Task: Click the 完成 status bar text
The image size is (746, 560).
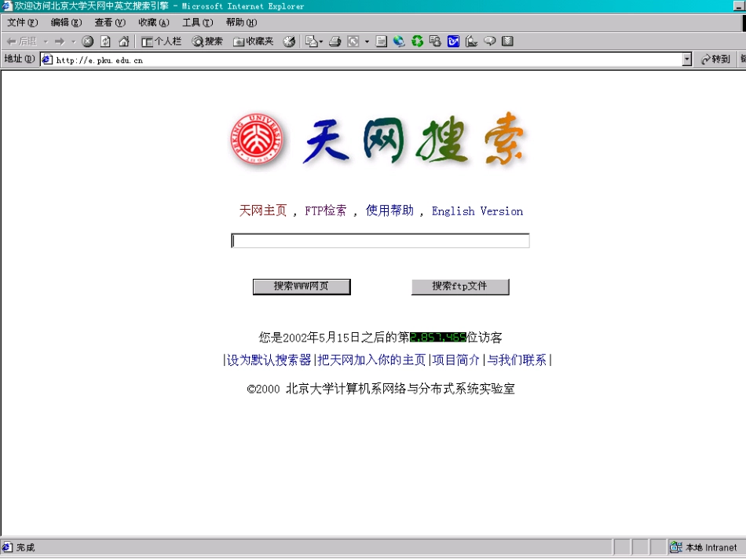Action: coord(26,547)
